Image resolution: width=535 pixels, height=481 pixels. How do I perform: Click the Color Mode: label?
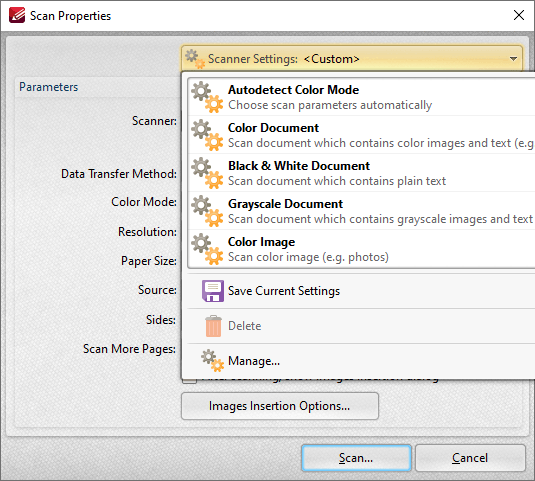[x=144, y=202]
